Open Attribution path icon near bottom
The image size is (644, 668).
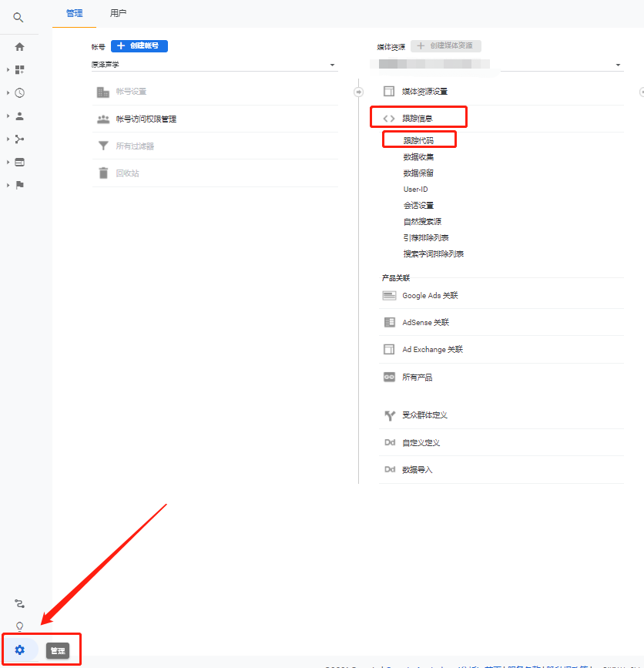[19, 604]
